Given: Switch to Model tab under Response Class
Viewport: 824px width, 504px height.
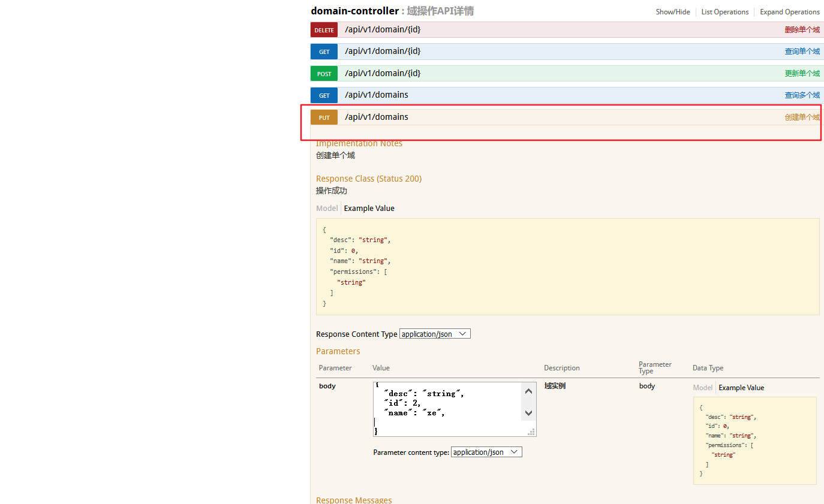Looking at the screenshot, I should [327, 209].
